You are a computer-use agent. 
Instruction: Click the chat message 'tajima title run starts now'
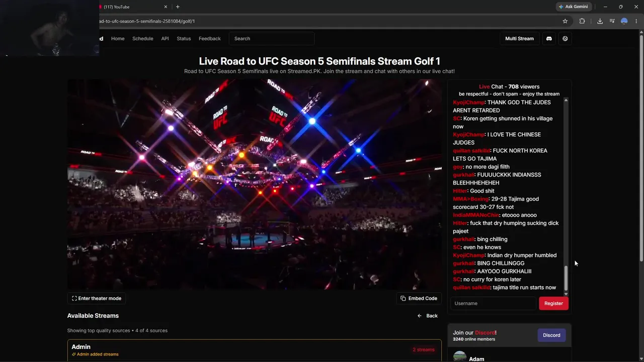point(524,288)
